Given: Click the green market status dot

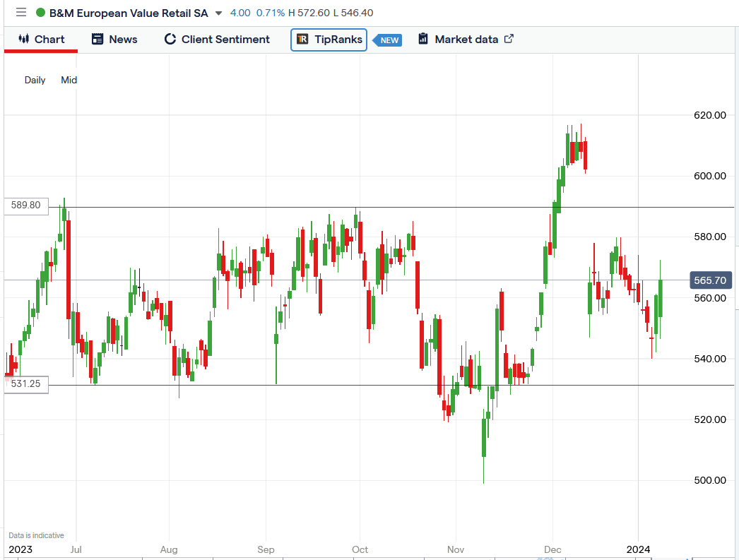Looking at the screenshot, I should (x=40, y=13).
